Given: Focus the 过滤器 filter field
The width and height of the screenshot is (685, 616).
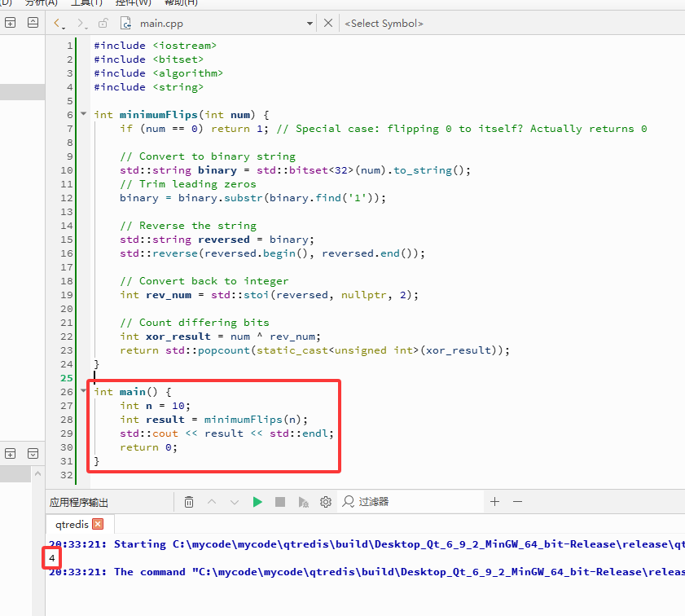Looking at the screenshot, I should 411,502.
